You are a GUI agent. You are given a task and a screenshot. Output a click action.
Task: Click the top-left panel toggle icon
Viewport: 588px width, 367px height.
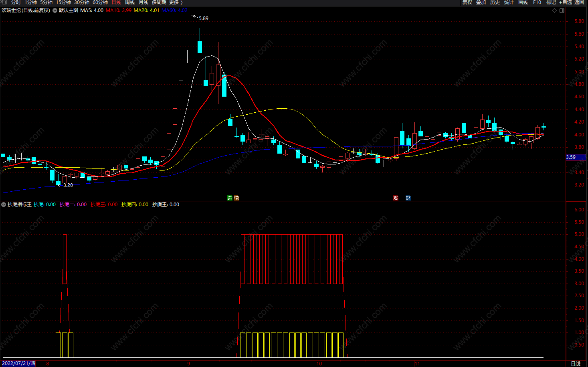click(4, 2)
